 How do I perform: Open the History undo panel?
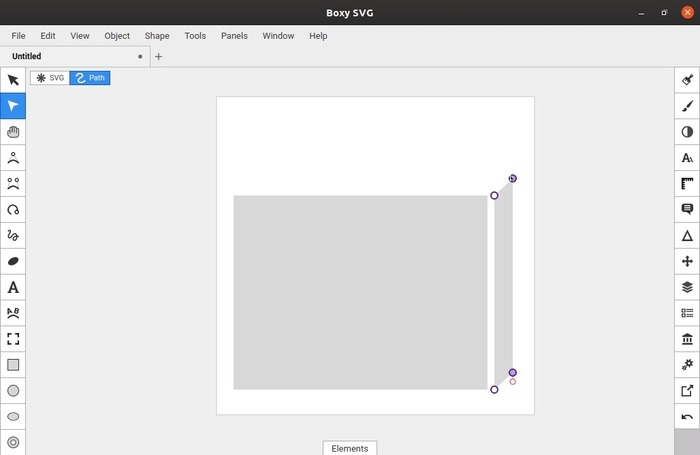(687, 417)
